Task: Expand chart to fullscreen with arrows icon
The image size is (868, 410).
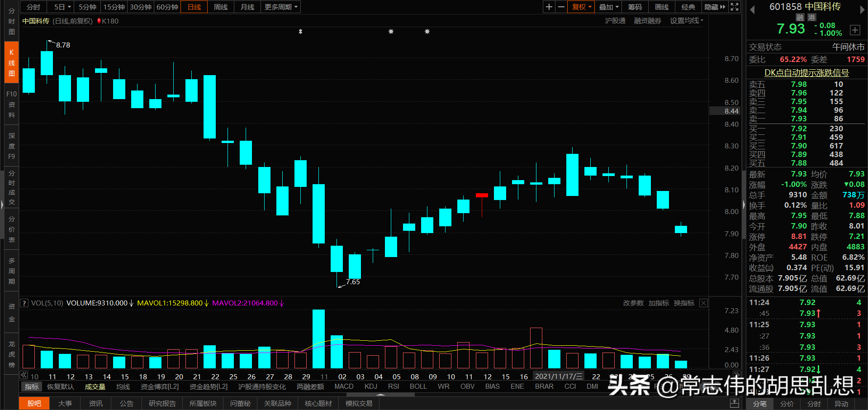Action: point(734,7)
